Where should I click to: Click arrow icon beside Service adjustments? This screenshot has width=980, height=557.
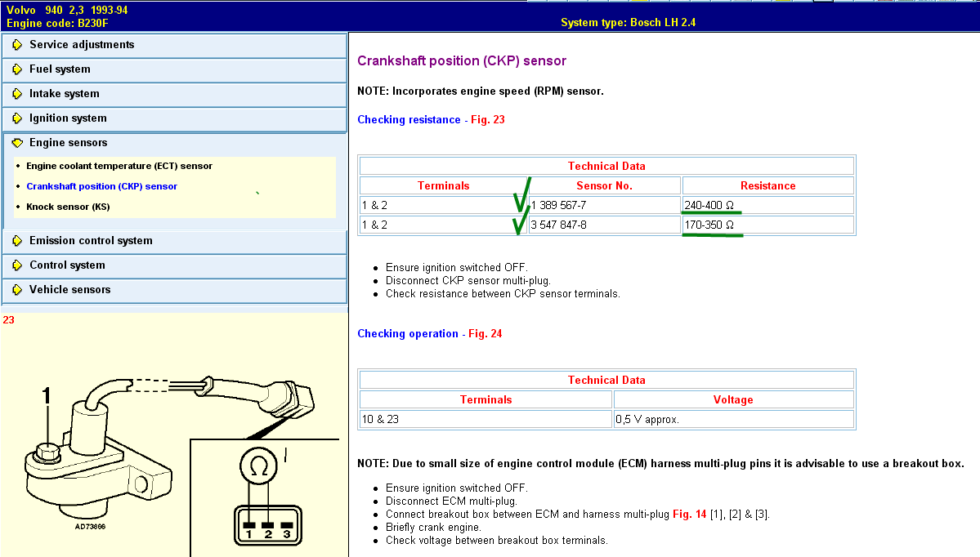pos(17,45)
